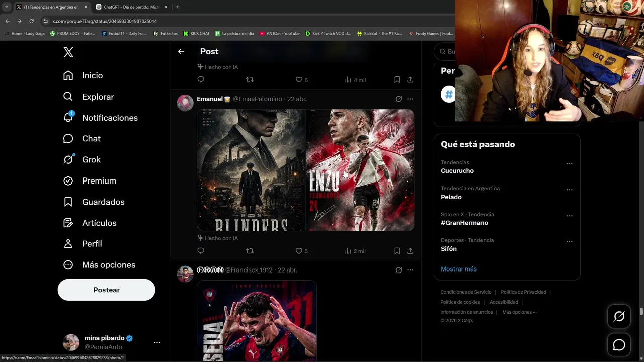Viewport: 644px width, 362px height.
Task: Open Chat messages
Action: [x=82, y=139]
